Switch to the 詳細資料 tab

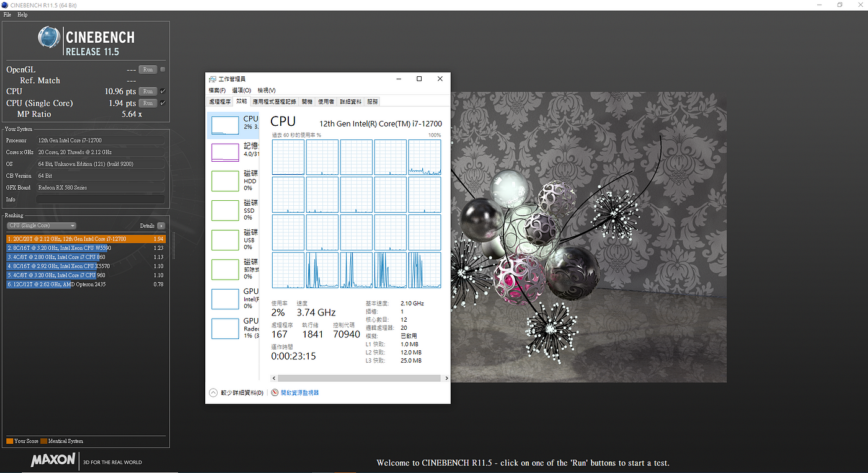351,102
